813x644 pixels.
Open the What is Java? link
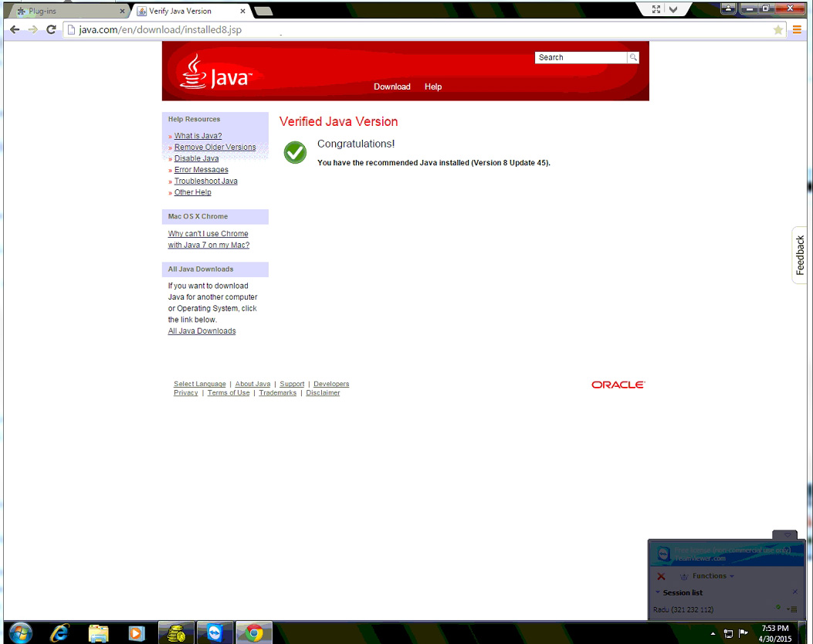pyautogui.click(x=198, y=136)
